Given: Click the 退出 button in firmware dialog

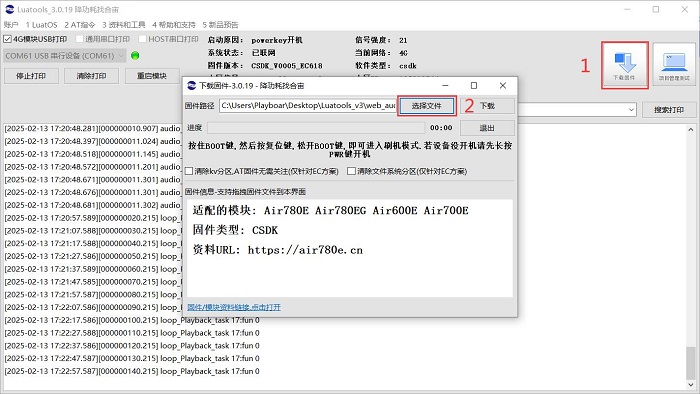Looking at the screenshot, I should [488, 128].
